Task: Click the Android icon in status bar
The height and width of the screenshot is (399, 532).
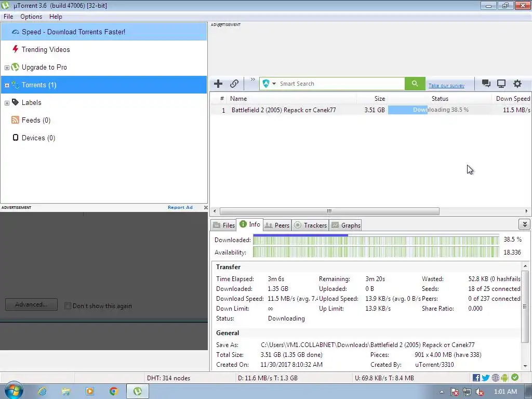Action: point(504,378)
